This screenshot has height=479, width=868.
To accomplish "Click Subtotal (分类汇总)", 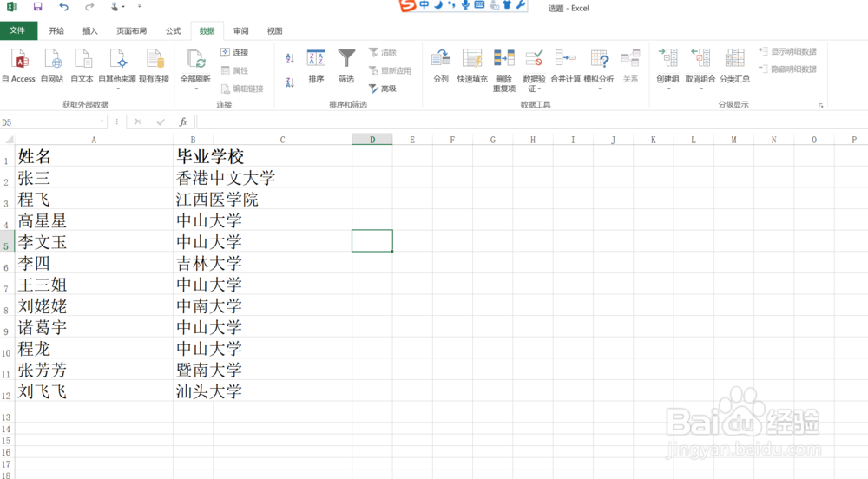I will 734,66.
